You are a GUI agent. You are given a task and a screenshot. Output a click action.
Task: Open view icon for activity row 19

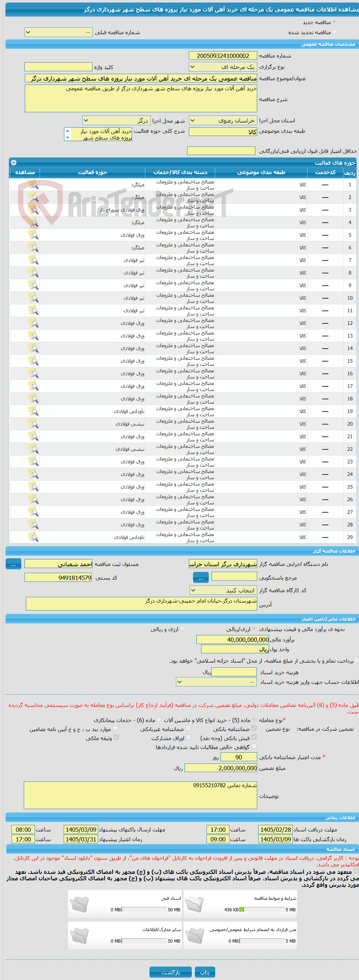pyautogui.click(x=33, y=411)
